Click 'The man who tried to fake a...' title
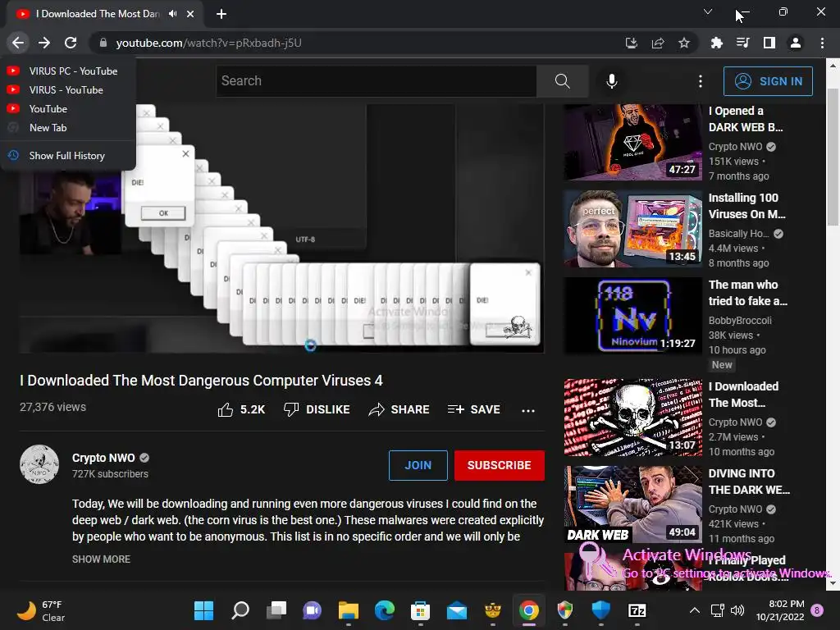 [748, 293]
